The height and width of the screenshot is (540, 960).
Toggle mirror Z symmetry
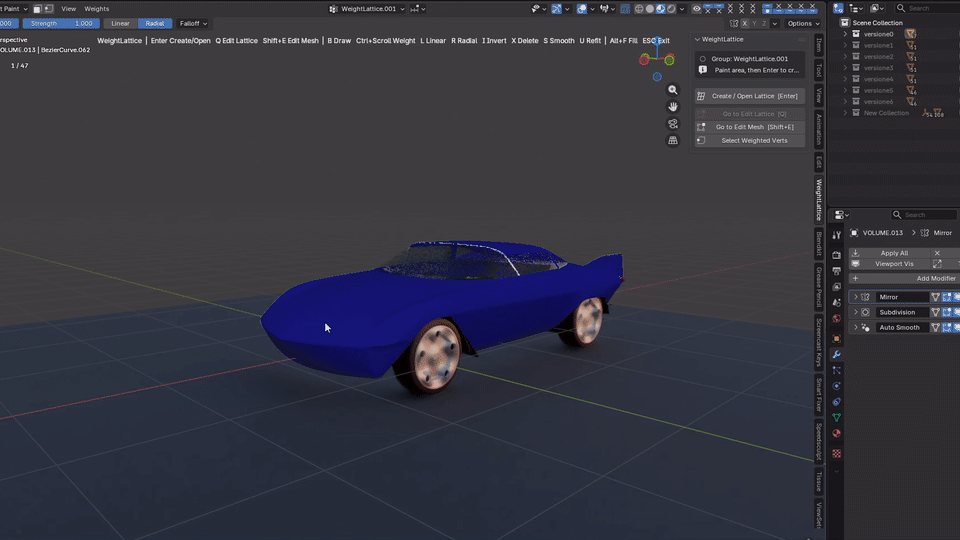pyautogui.click(x=763, y=23)
